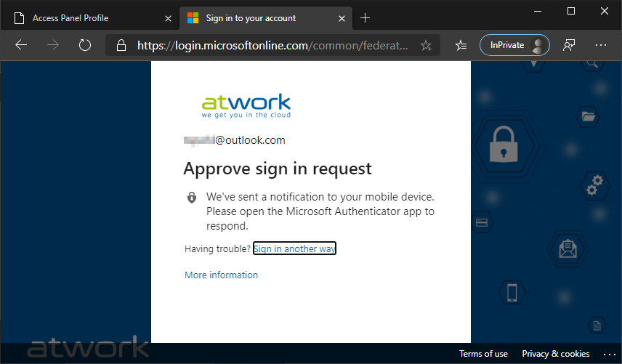622x364 pixels.
Task: Open Terms of use in footer
Action: (483, 354)
